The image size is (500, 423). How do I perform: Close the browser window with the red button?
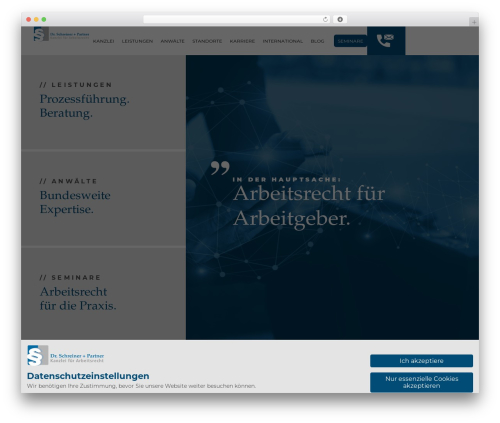(29, 19)
